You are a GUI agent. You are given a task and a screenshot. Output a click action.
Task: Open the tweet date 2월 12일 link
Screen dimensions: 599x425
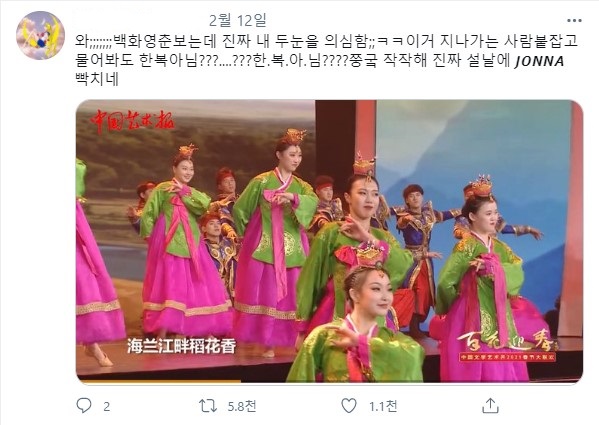pos(238,21)
